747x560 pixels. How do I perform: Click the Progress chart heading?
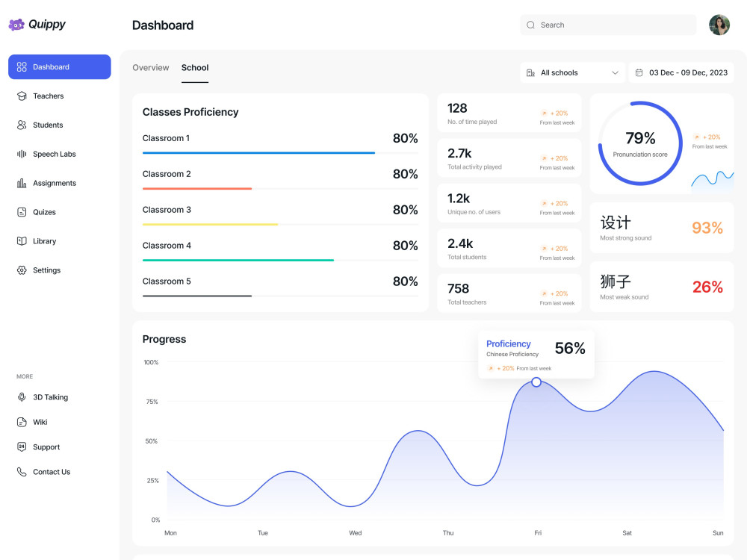(164, 339)
